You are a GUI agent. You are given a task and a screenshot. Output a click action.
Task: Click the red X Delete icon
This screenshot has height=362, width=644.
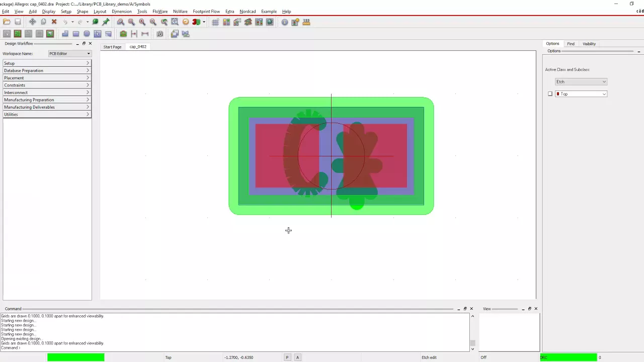[54, 22]
